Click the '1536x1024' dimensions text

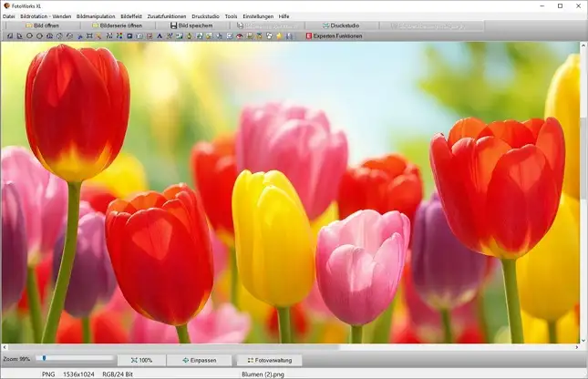[78, 374]
